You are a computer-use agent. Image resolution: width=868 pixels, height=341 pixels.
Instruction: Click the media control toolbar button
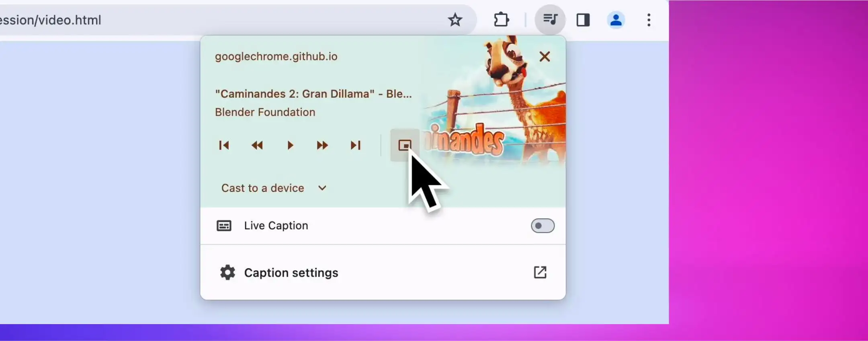pos(550,20)
